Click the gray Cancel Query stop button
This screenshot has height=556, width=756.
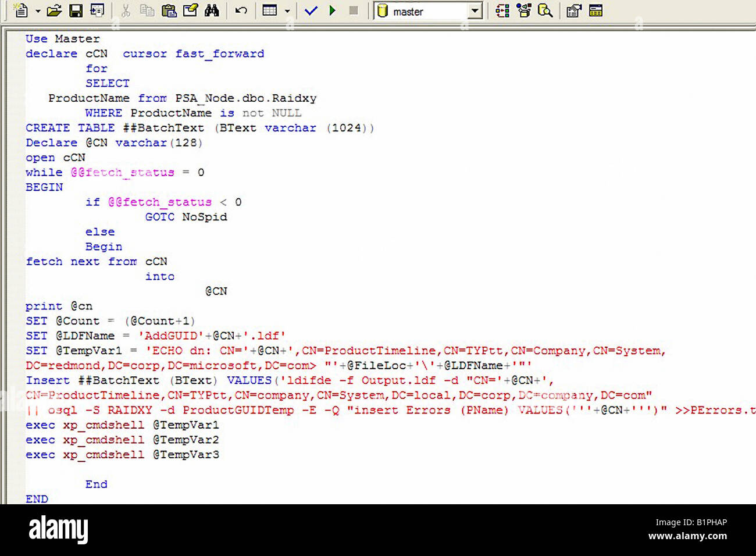click(x=353, y=10)
